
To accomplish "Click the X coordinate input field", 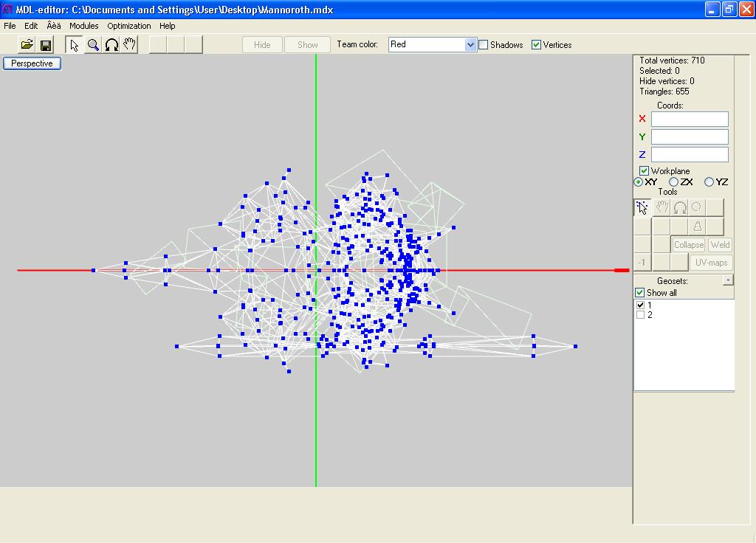I will (x=690, y=119).
